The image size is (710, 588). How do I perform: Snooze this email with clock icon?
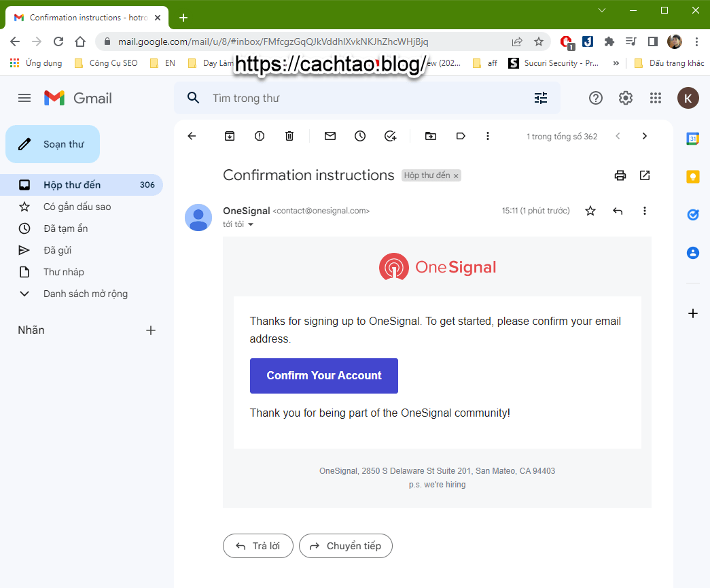360,136
